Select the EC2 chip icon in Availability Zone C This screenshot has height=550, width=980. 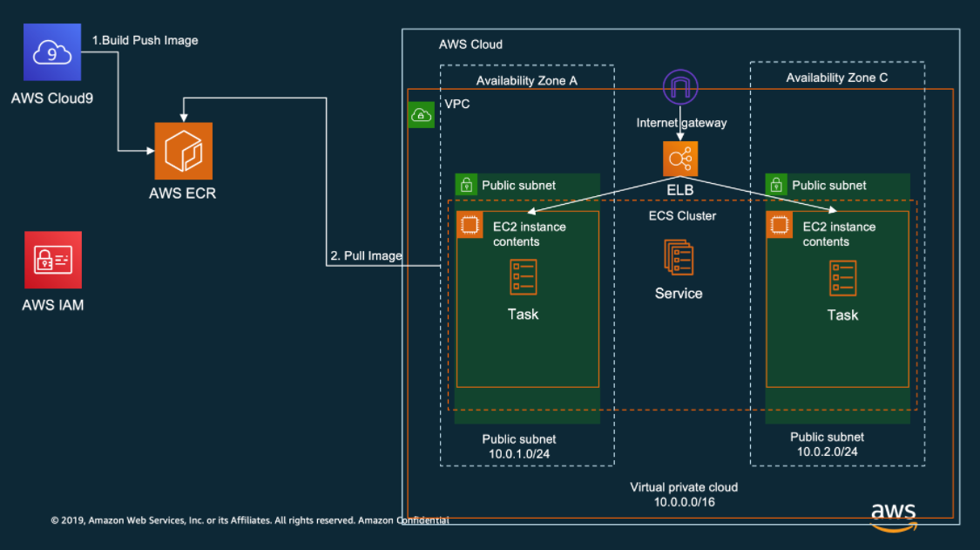tap(780, 225)
